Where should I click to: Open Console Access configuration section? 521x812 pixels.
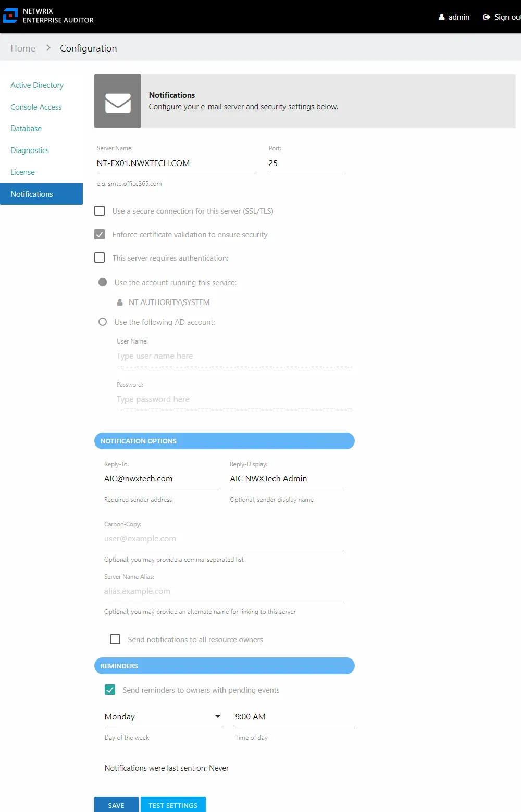pyautogui.click(x=36, y=107)
